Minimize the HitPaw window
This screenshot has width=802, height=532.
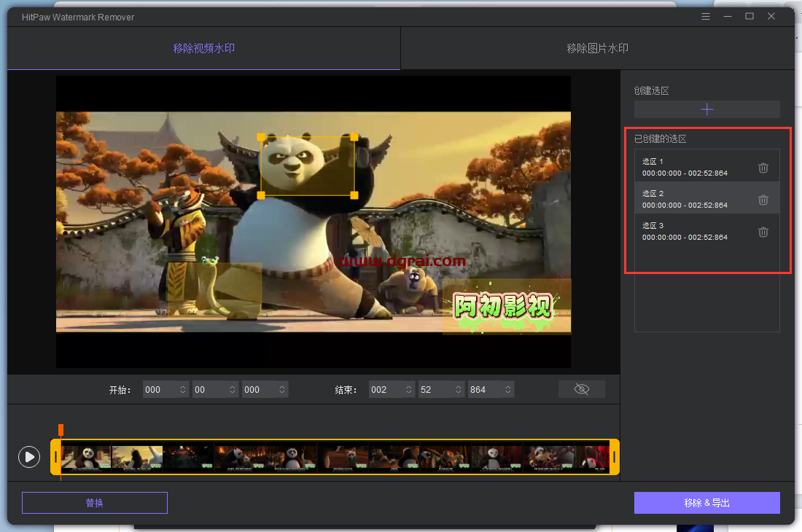[728, 16]
